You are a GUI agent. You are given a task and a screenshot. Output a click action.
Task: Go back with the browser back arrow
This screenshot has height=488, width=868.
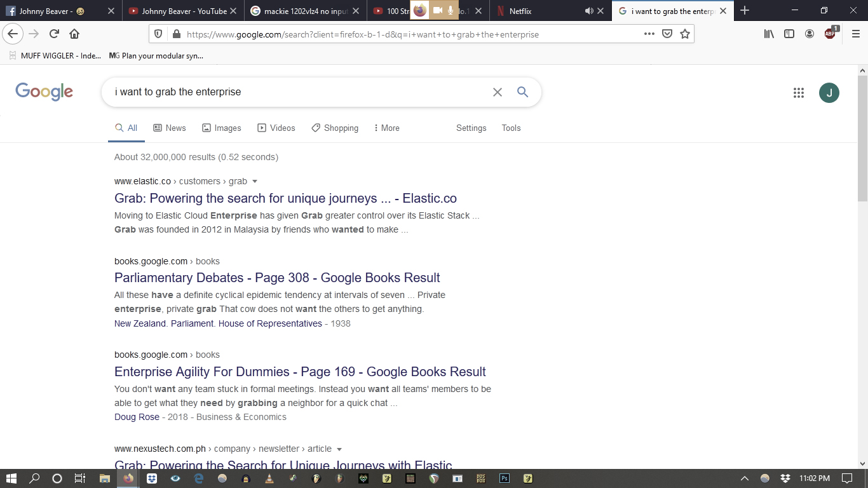coord(13,34)
